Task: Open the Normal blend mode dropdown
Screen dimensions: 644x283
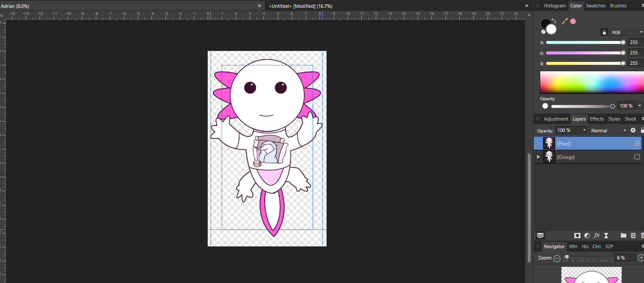Action: point(609,130)
